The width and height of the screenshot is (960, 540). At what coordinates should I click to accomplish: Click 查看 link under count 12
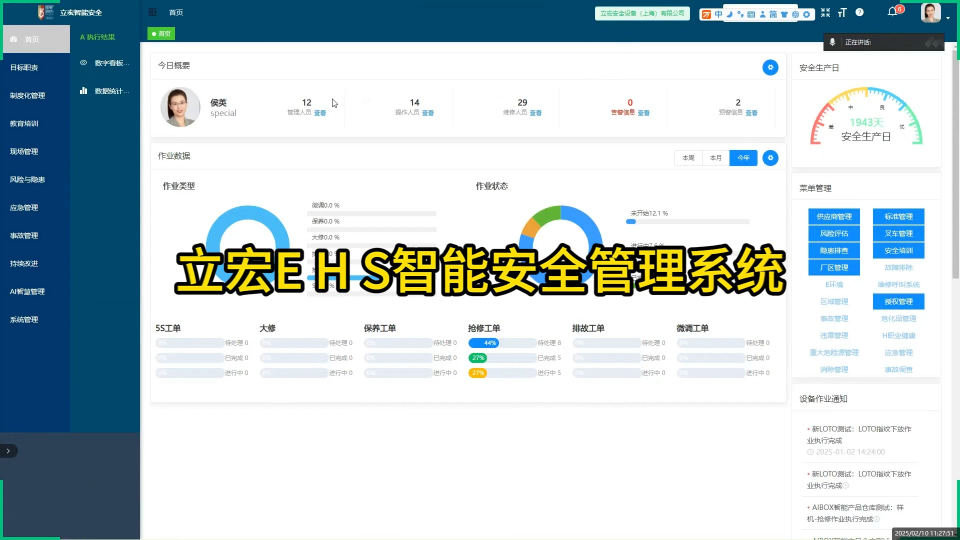(x=320, y=113)
